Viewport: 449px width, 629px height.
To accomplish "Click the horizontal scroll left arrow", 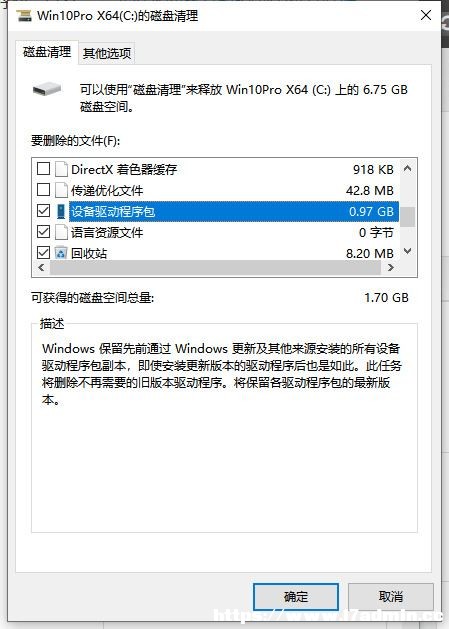I will [41, 268].
